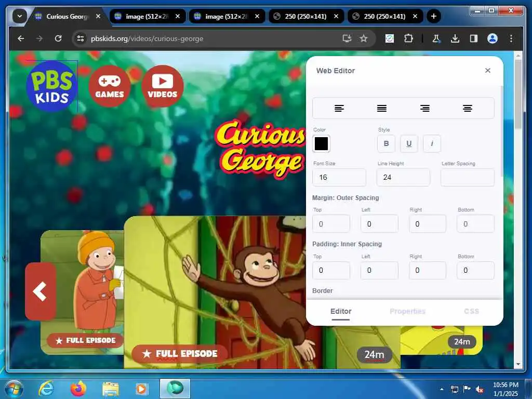Click the Letter Spacing field

point(467,177)
